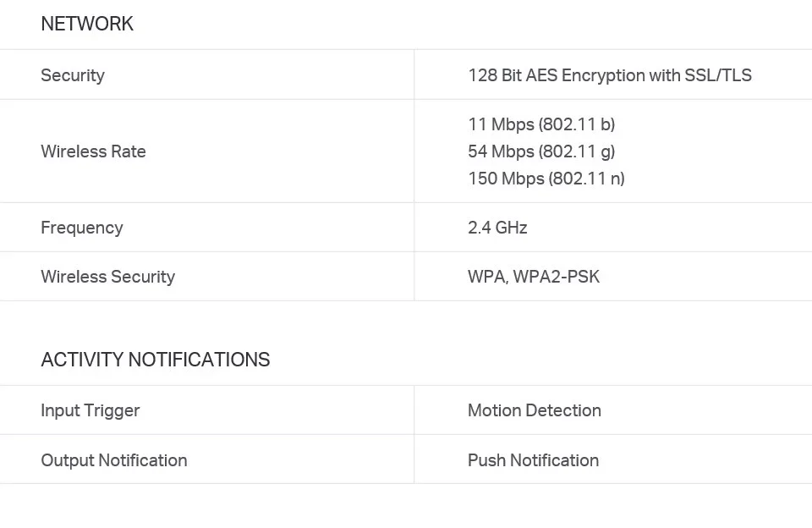This screenshot has height=528, width=812.
Task: Click the Push Notification value
Action: (x=533, y=460)
